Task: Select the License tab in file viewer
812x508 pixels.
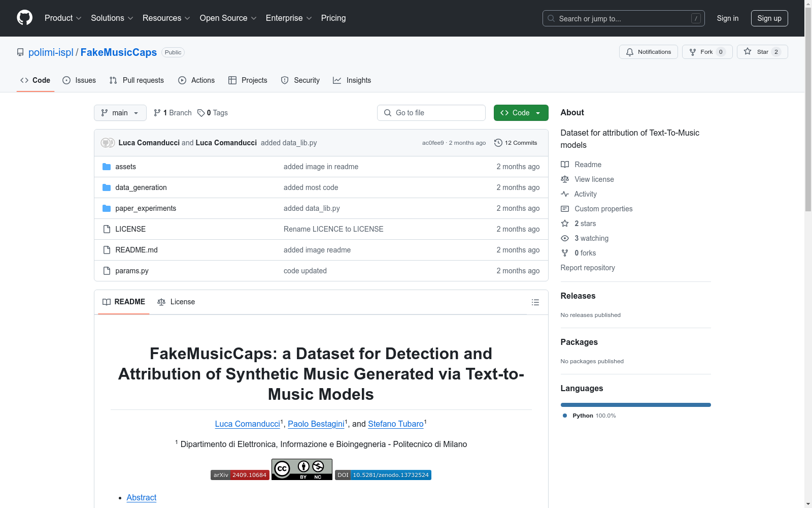Action: click(x=176, y=302)
